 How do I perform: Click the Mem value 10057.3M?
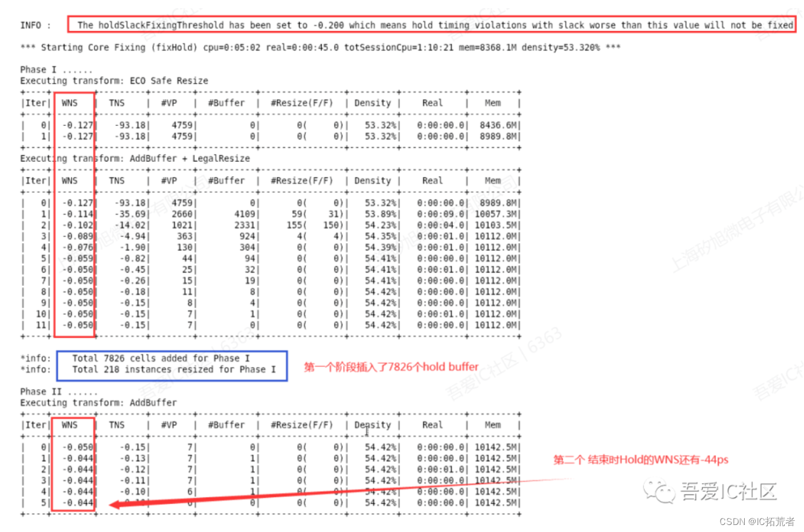point(496,214)
